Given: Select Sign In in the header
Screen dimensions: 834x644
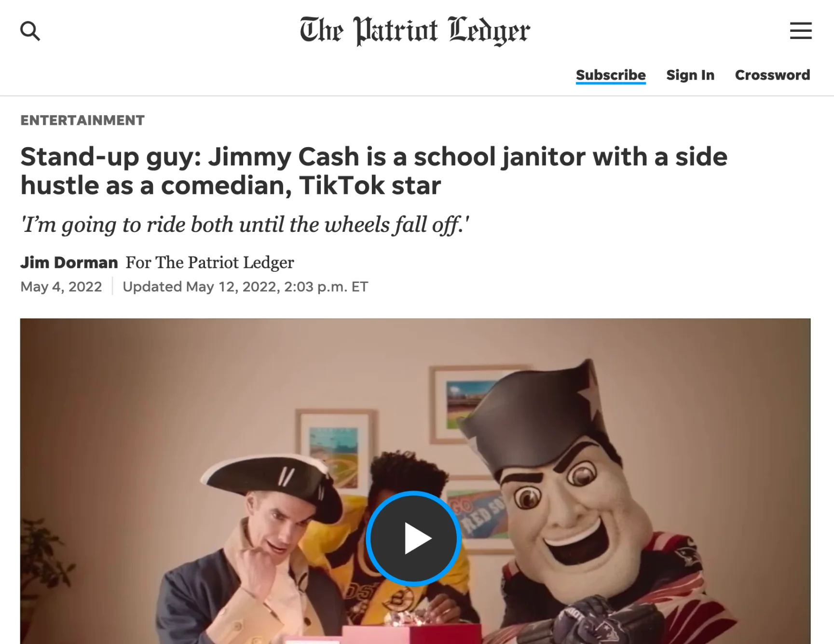Looking at the screenshot, I should click(x=690, y=75).
